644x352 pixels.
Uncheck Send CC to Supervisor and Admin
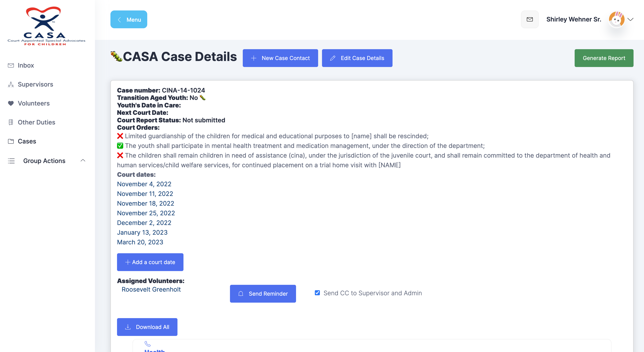click(x=317, y=293)
